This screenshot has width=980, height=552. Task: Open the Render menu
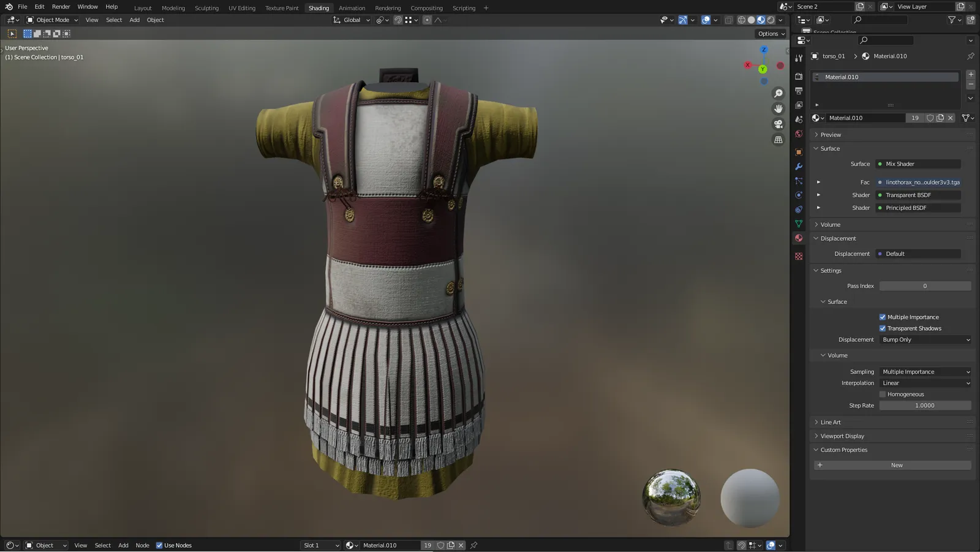click(61, 7)
